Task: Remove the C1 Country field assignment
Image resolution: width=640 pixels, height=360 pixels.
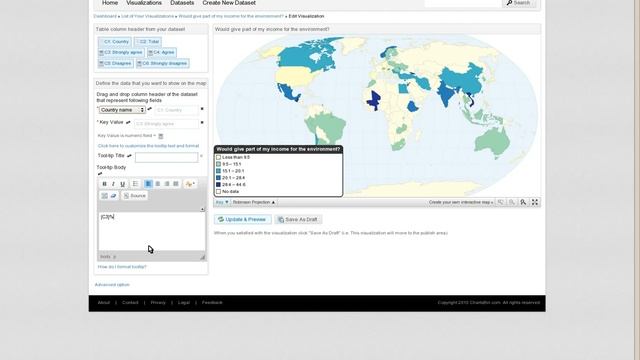Action: tap(202, 109)
